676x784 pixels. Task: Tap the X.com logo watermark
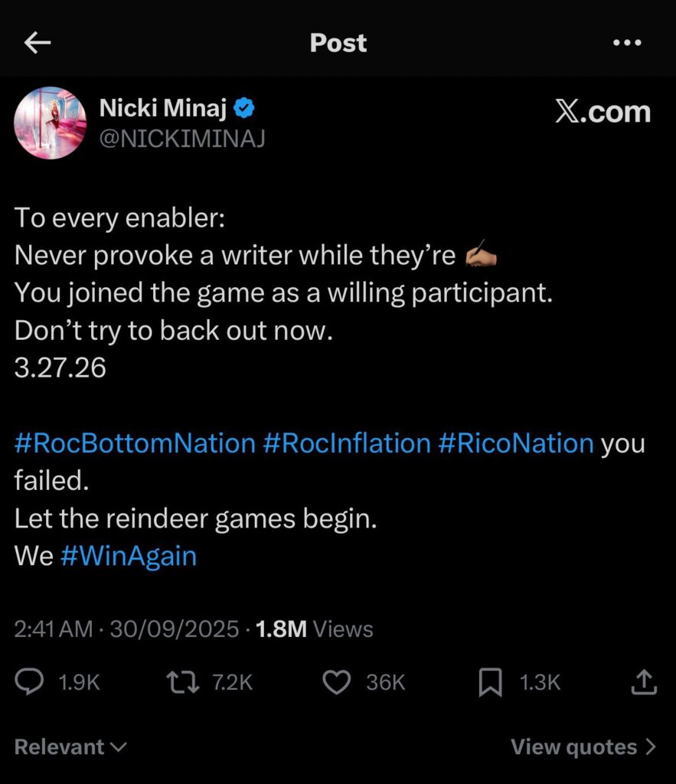click(602, 112)
